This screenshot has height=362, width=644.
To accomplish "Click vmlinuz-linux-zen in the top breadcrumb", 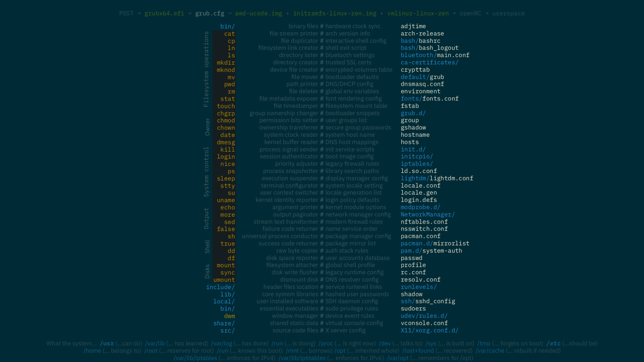I will coord(418,13).
